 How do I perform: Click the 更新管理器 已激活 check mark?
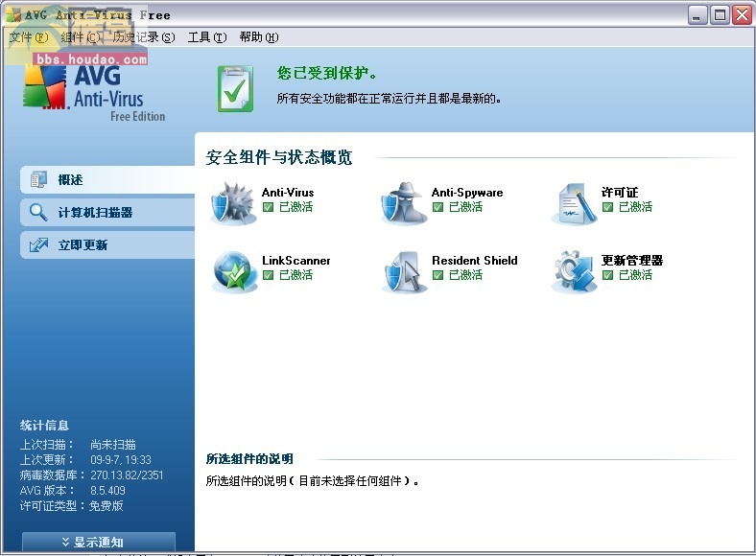607,275
